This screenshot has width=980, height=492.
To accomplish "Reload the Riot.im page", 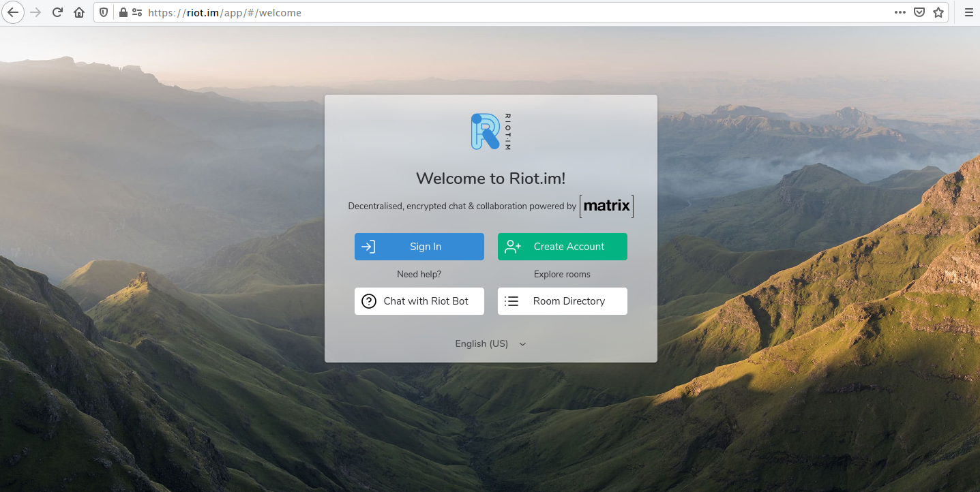I will pos(58,12).
